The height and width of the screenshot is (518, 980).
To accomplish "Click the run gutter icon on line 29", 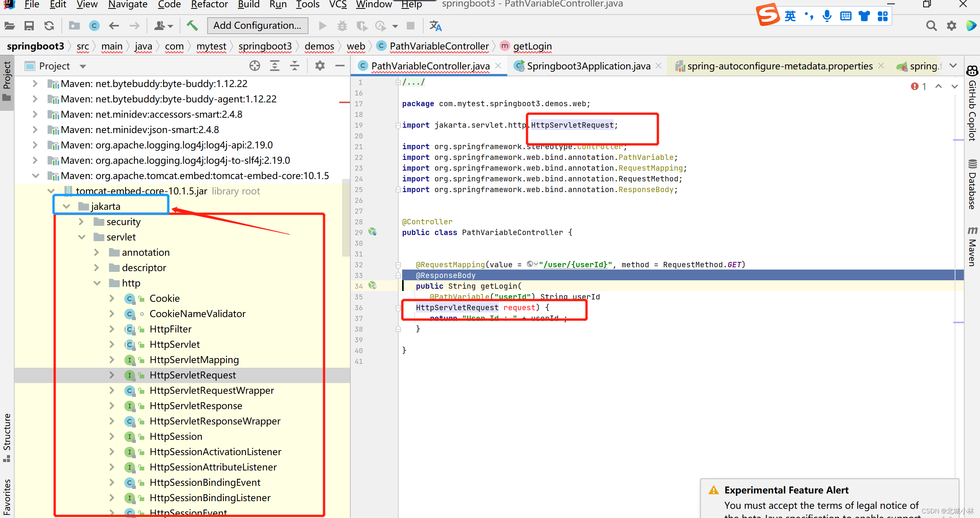I will click(373, 232).
